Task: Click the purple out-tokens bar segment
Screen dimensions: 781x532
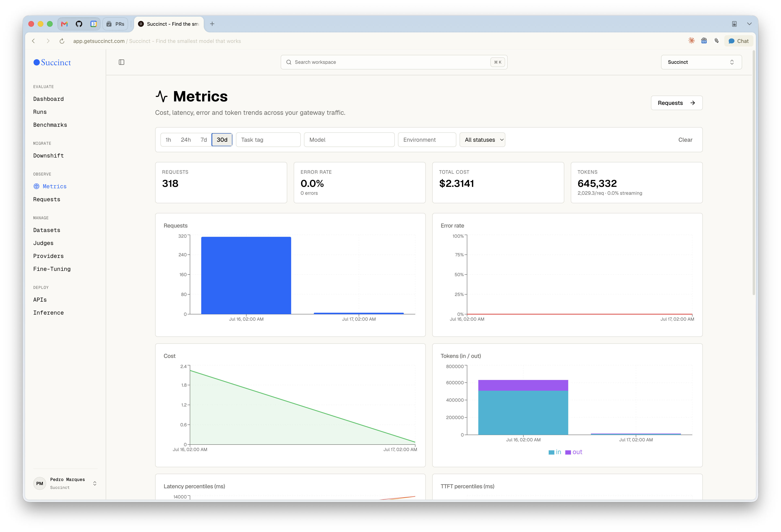Action: click(523, 385)
